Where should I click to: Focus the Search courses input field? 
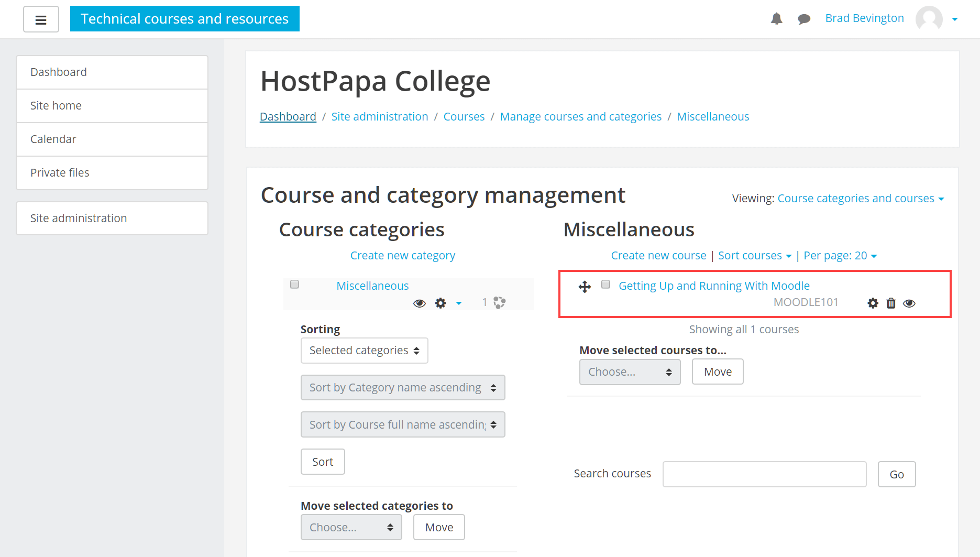pyautogui.click(x=764, y=474)
